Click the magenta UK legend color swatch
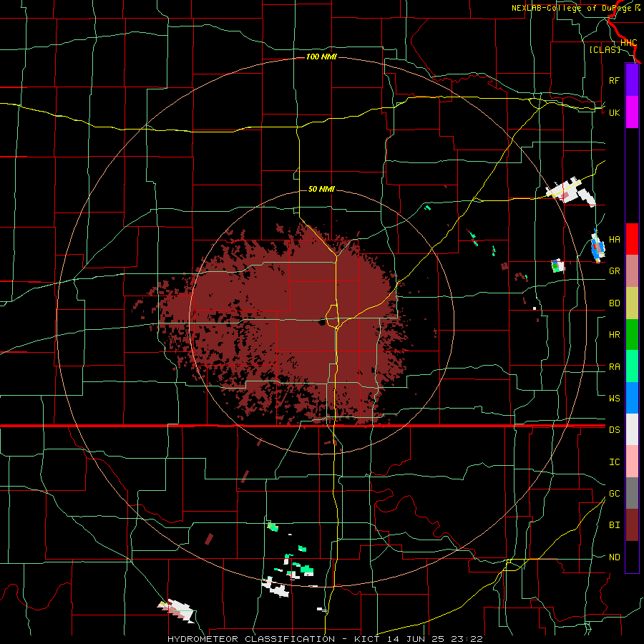The height and width of the screenshot is (644, 644). coord(632,112)
